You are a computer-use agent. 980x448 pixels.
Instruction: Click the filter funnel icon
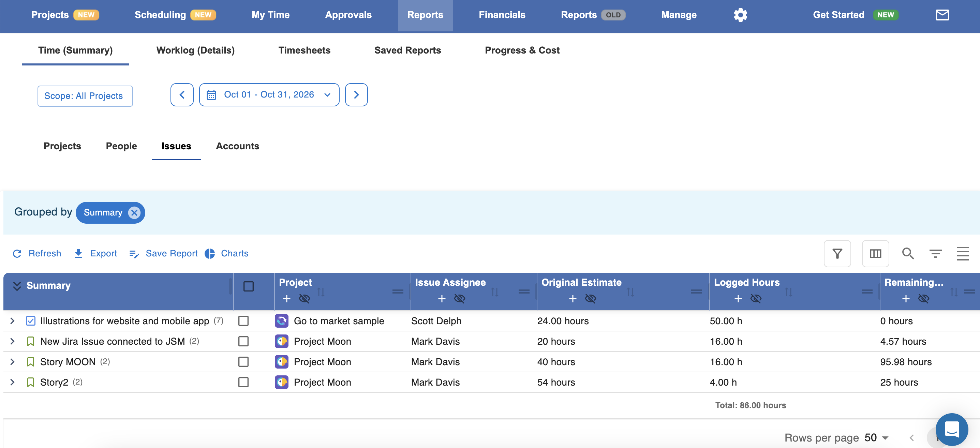click(837, 253)
